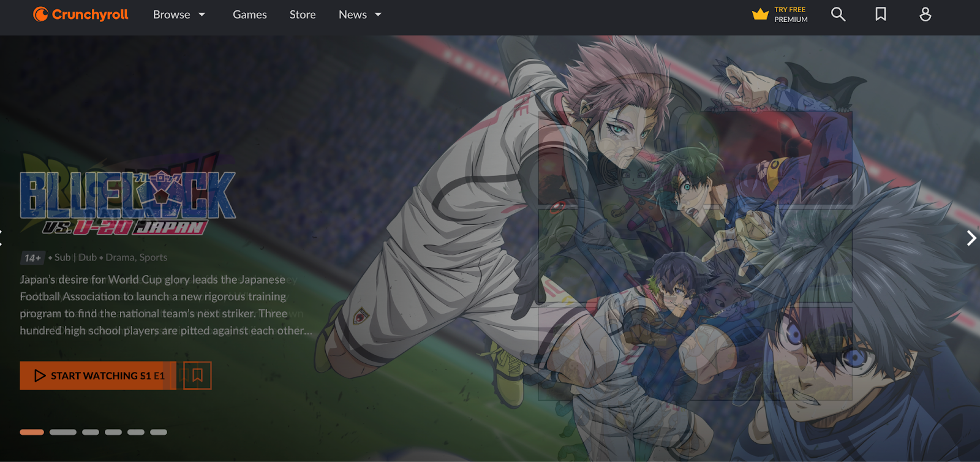The width and height of the screenshot is (980, 462).
Task: Click the Try Free Premium crown
Action: click(x=760, y=14)
